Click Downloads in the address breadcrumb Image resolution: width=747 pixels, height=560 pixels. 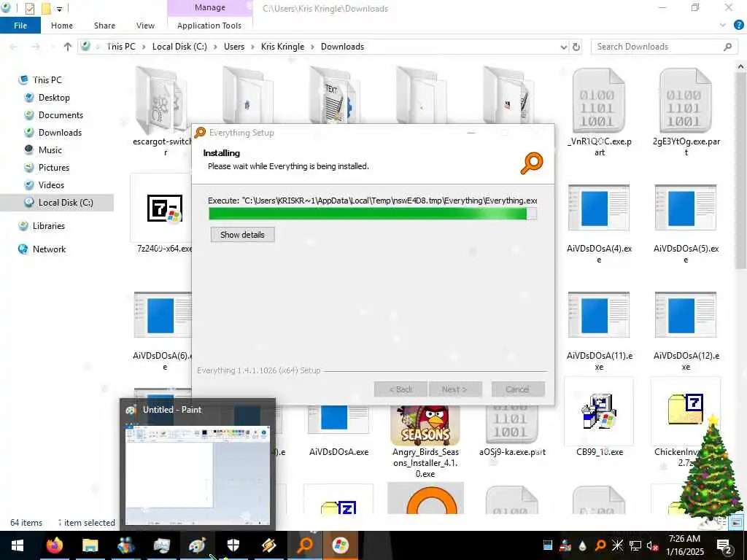[343, 47]
